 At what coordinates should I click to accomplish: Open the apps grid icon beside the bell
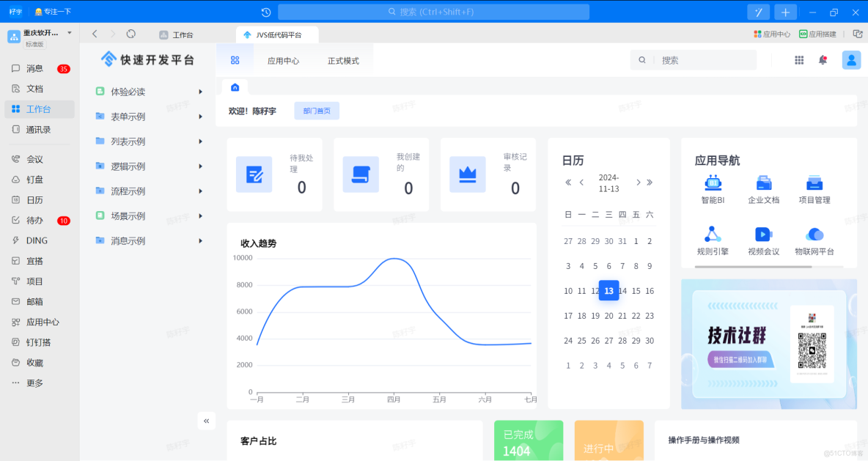pyautogui.click(x=798, y=60)
